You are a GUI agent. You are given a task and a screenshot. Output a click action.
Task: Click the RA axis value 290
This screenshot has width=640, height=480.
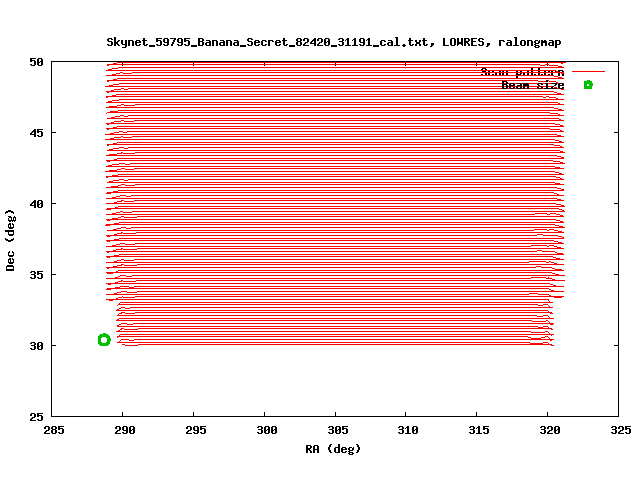coord(124,430)
